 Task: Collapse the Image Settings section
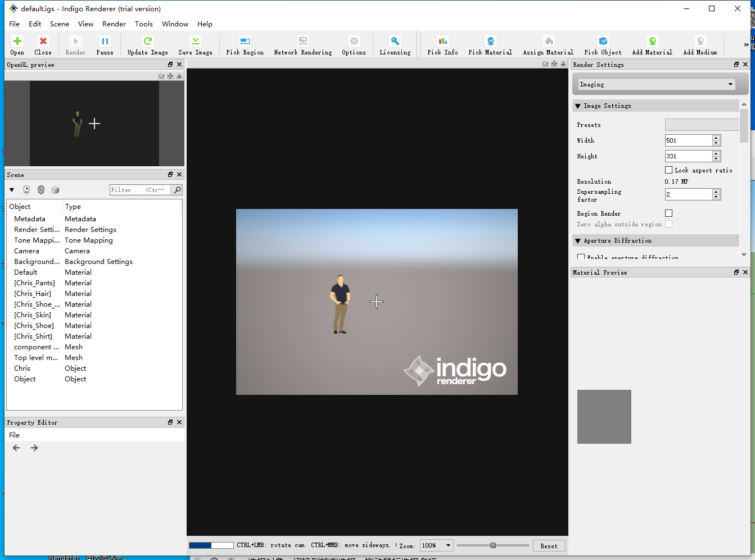(578, 106)
